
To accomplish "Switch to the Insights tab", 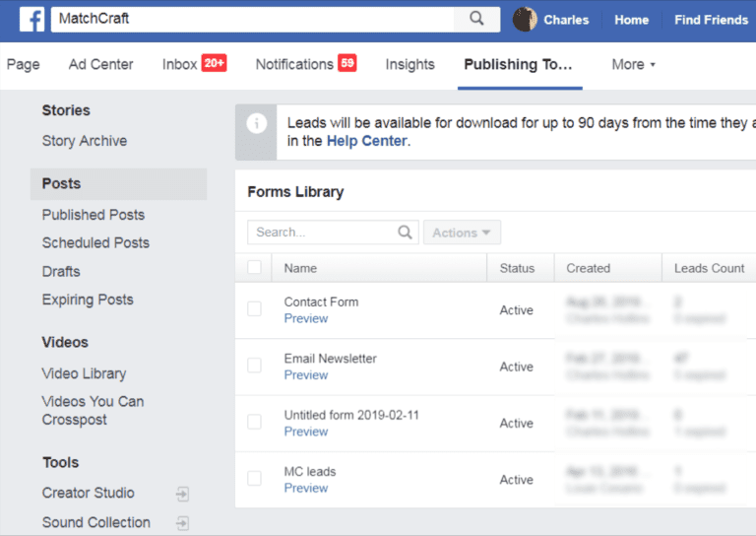I will click(x=409, y=64).
